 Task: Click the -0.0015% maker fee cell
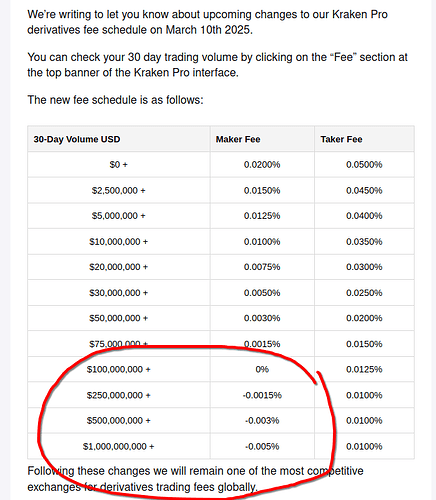262,395
